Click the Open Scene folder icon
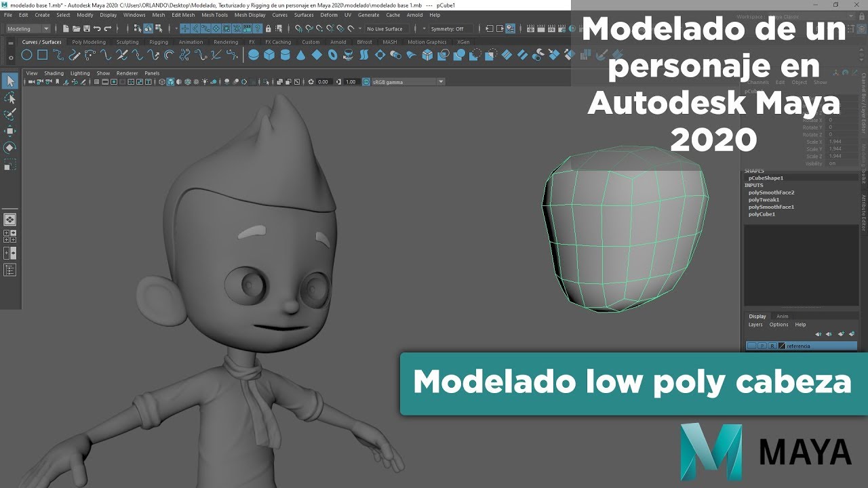 tap(76, 28)
